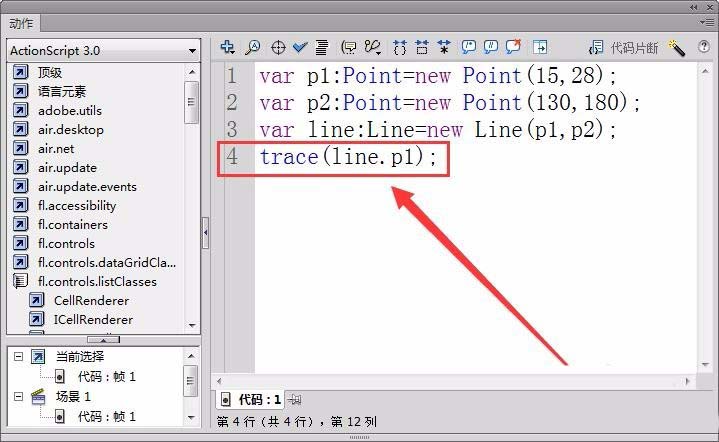Image resolution: width=719 pixels, height=442 pixels.
Task: Collapse 场景 1 tree node
Action: [x=18, y=396]
